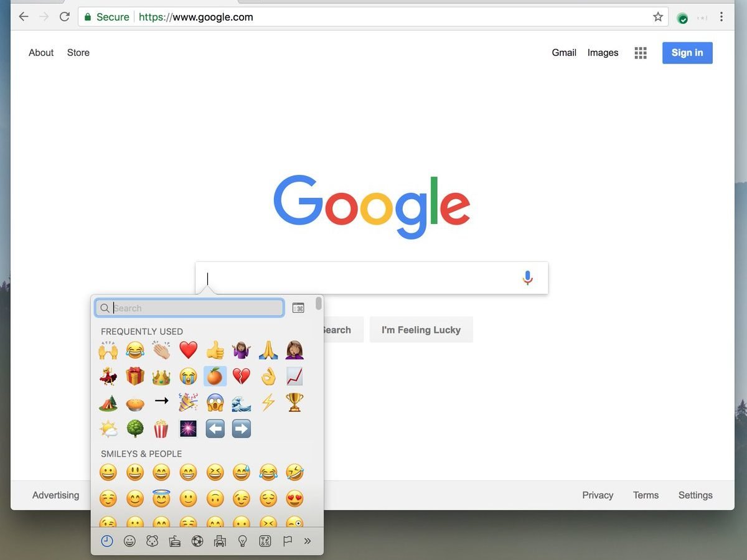The image size is (747, 560).
Task: Click the emoji picker scrollbar thumb
Action: (319, 304)
